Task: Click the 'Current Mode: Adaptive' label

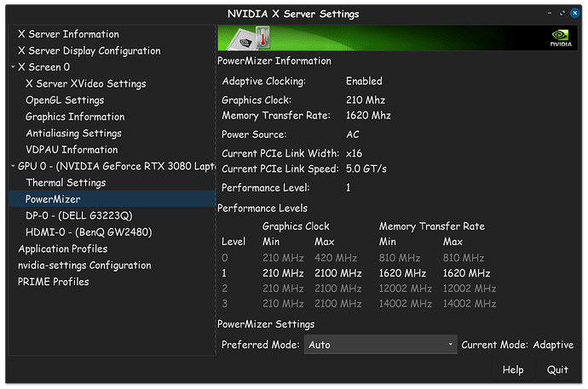Action: (517, 345)
